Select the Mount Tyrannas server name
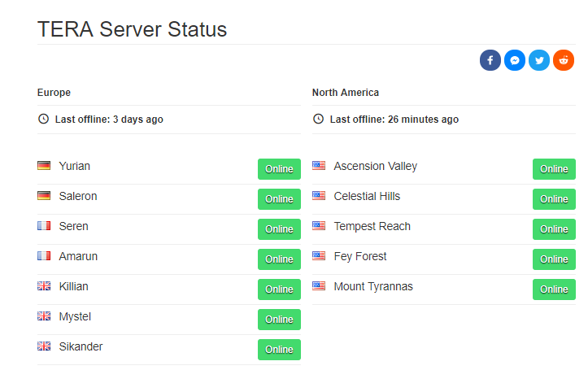The image size is (588, 370). 373,287
